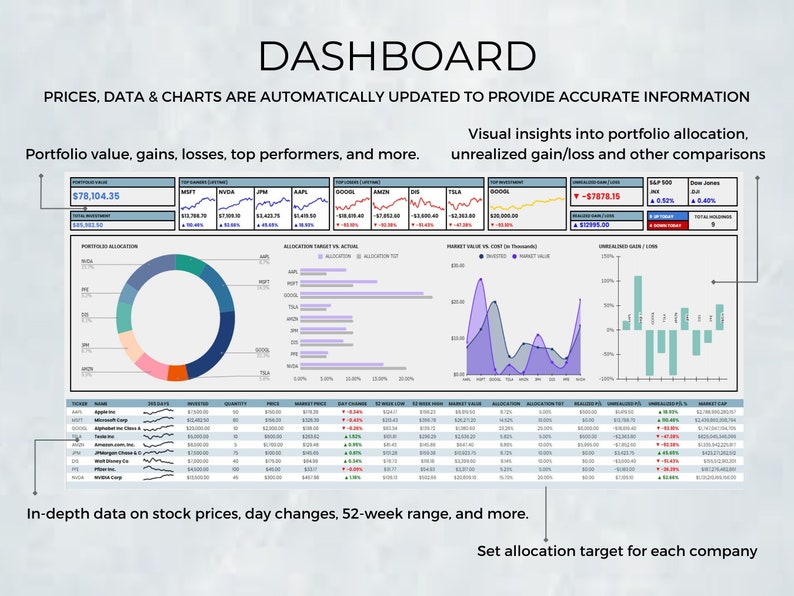Select the Microsoft Corp row name
Viewport: 794px width, 596px height.
tap(111, 420)
